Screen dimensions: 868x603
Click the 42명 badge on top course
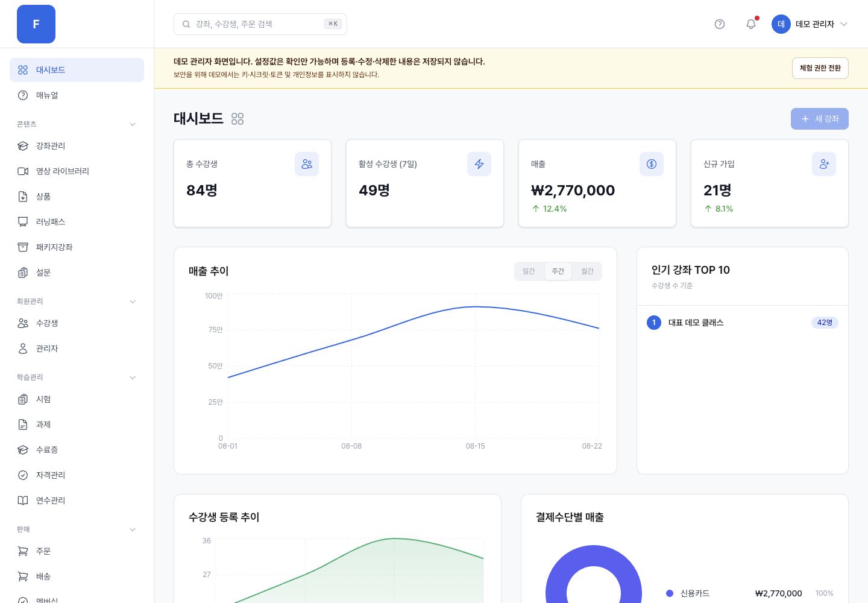pos(825,323)
